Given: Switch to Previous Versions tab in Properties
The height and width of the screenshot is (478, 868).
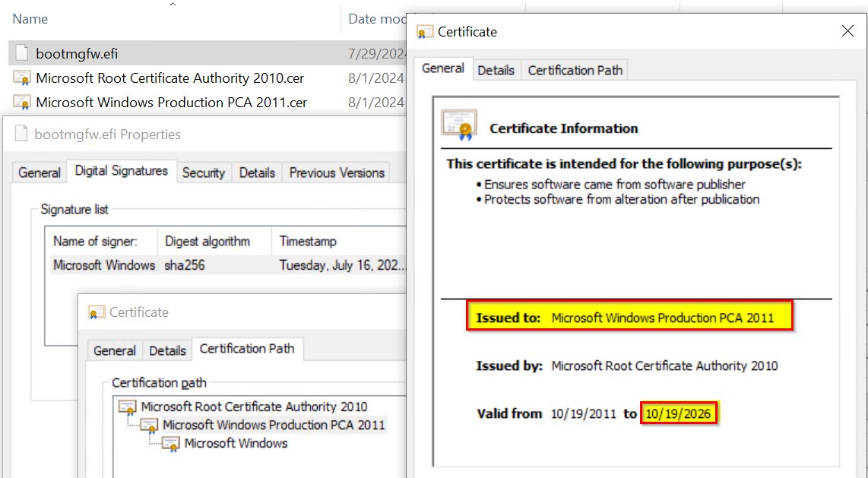Looking at the screenshot, I should [337, 173].
